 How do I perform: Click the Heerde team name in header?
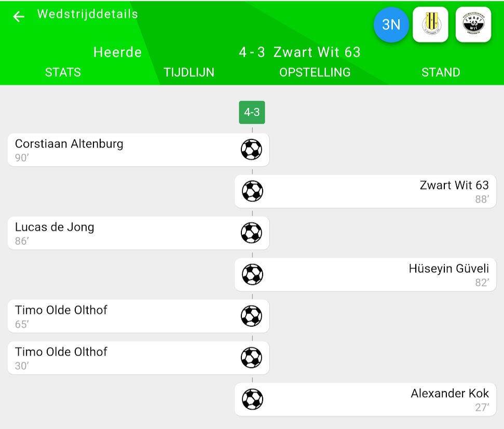(117, 52)
